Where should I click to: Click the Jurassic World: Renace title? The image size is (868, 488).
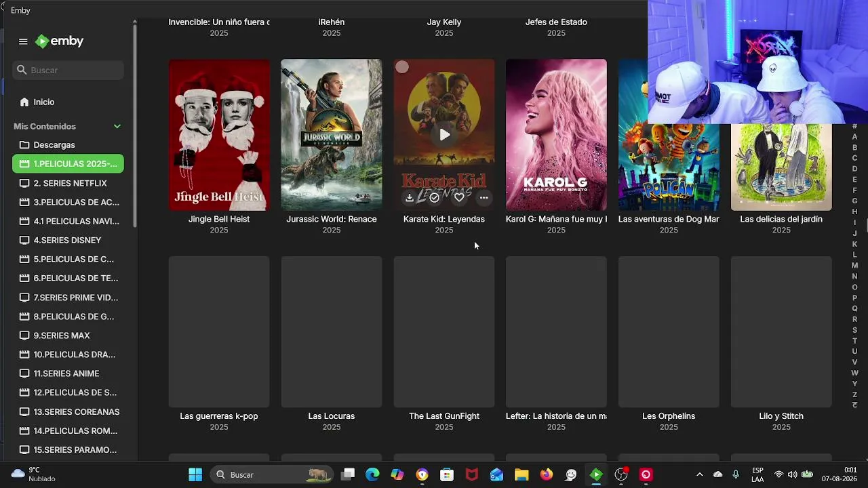point(332,219)
